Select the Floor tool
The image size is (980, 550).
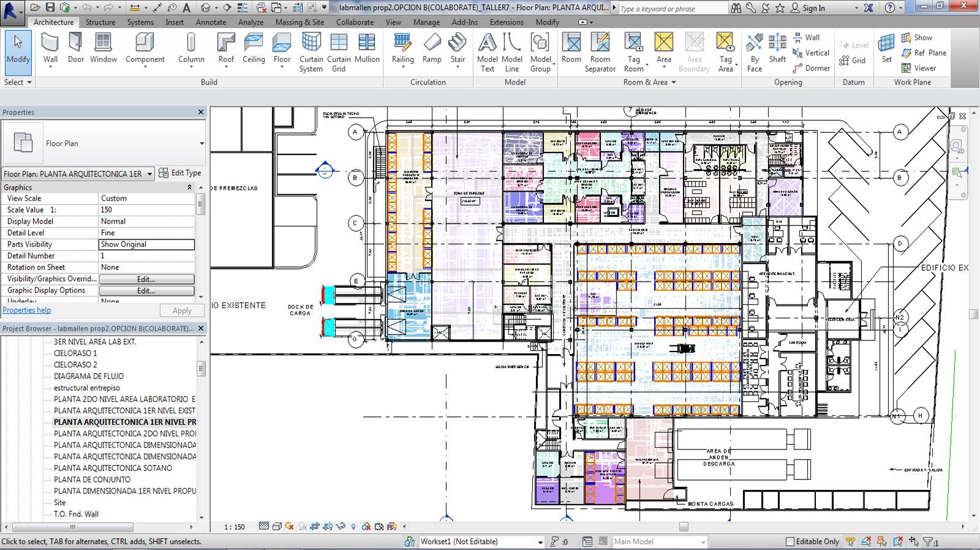pos(282,49)
